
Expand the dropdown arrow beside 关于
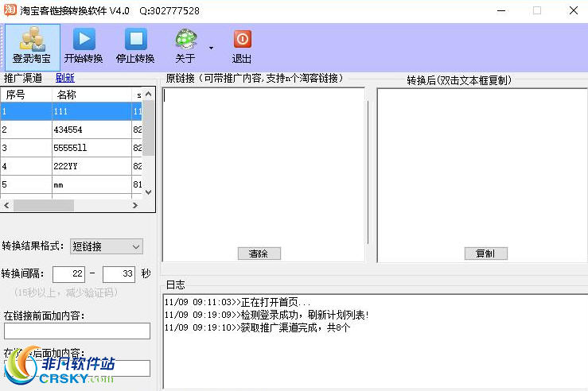click(211, 48)
